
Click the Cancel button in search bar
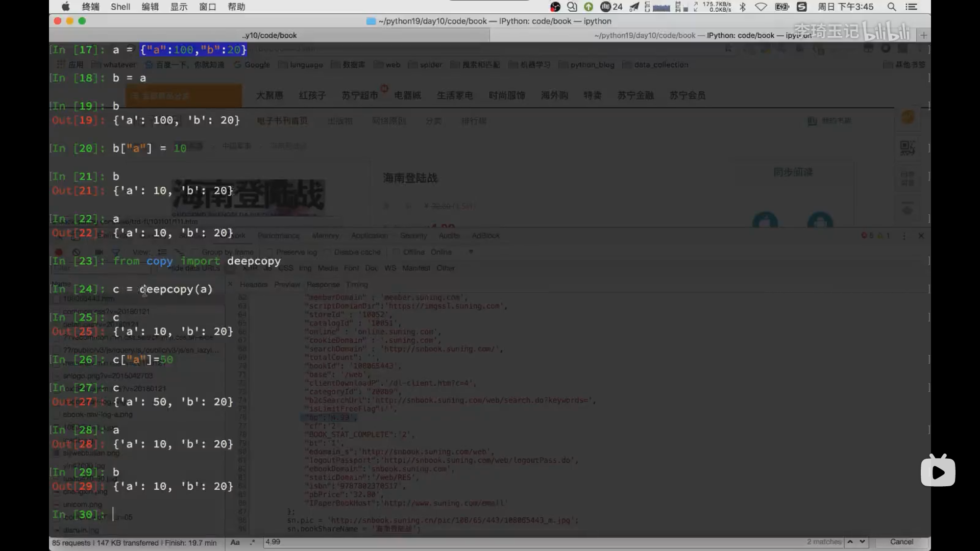pos(901,542)
